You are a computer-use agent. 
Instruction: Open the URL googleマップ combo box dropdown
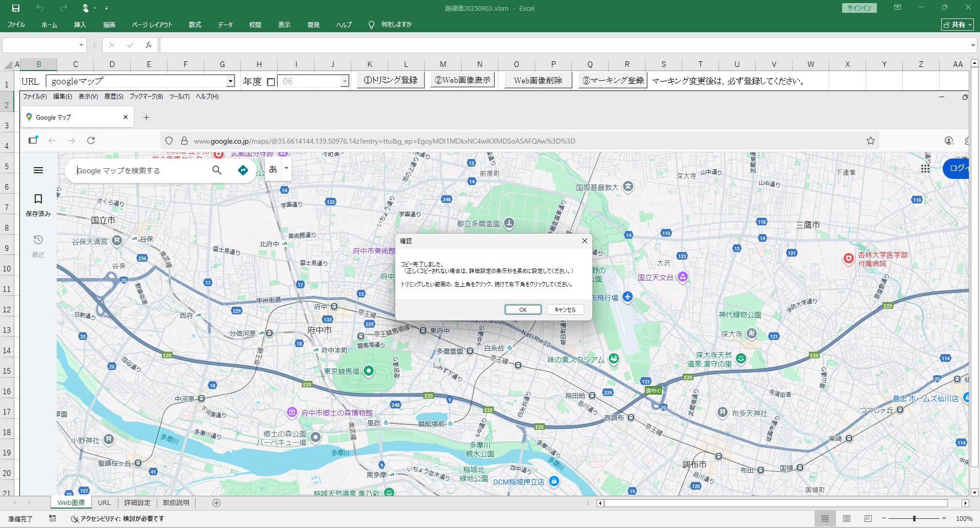(x=230, y=81)
